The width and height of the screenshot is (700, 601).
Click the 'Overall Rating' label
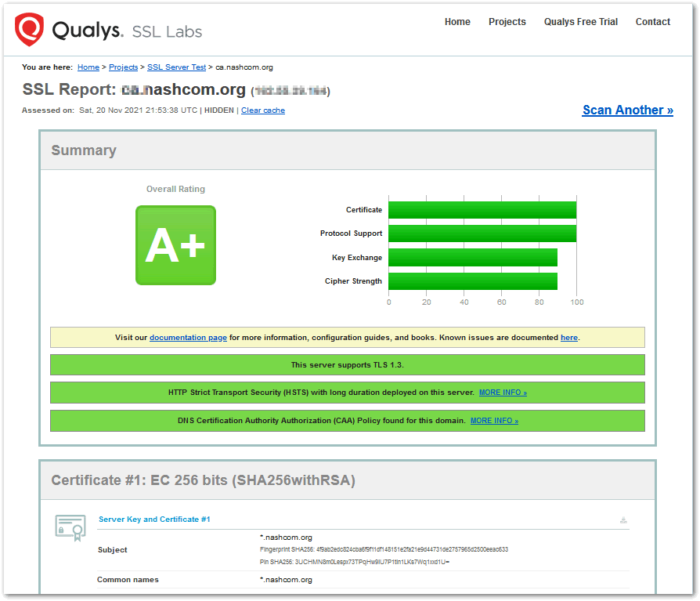point(176,189)
